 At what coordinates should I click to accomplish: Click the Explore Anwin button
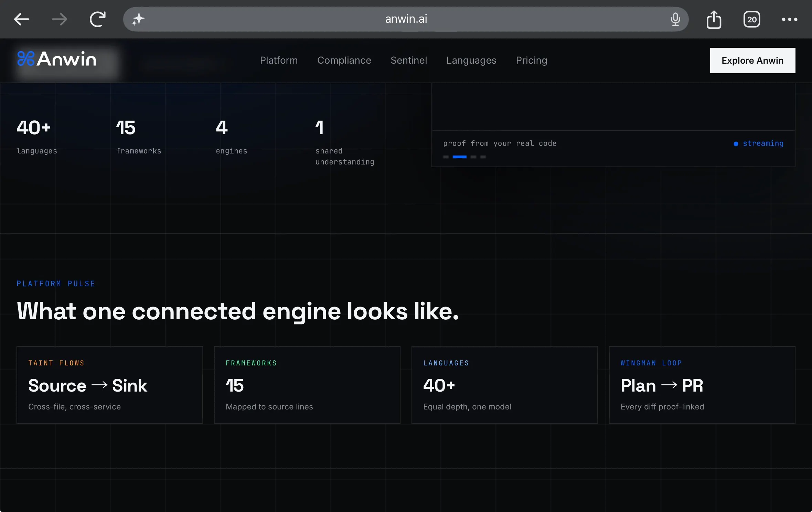point(752,61)
